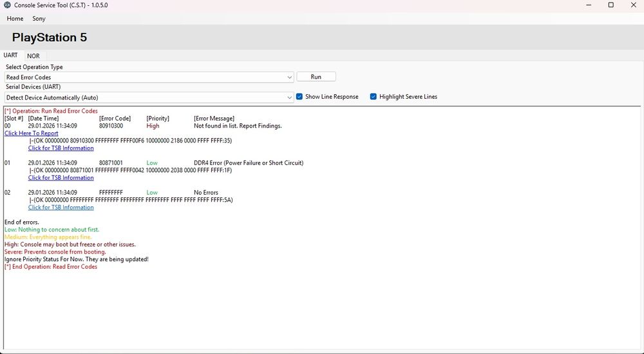Minimize the Console Service Tool window
Screen dimensions: 644x354
589,5
